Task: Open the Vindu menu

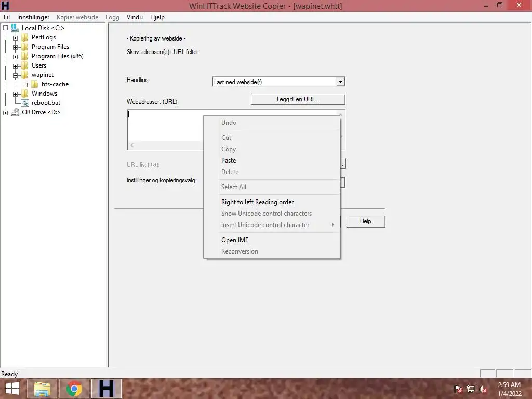Action: (x=135, y=17)
